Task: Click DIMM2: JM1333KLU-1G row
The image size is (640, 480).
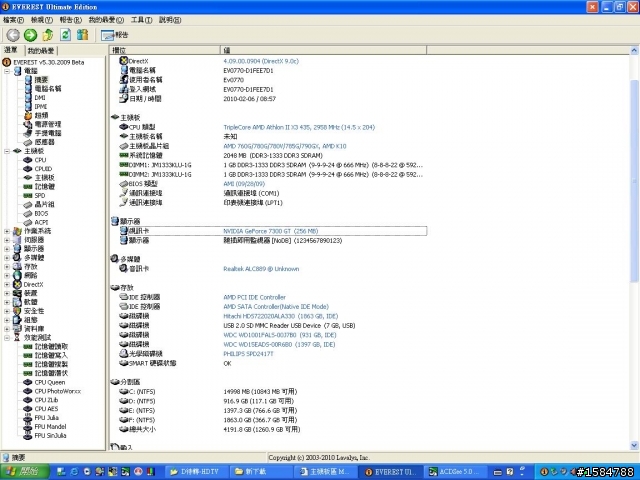Action: point(271,174)
